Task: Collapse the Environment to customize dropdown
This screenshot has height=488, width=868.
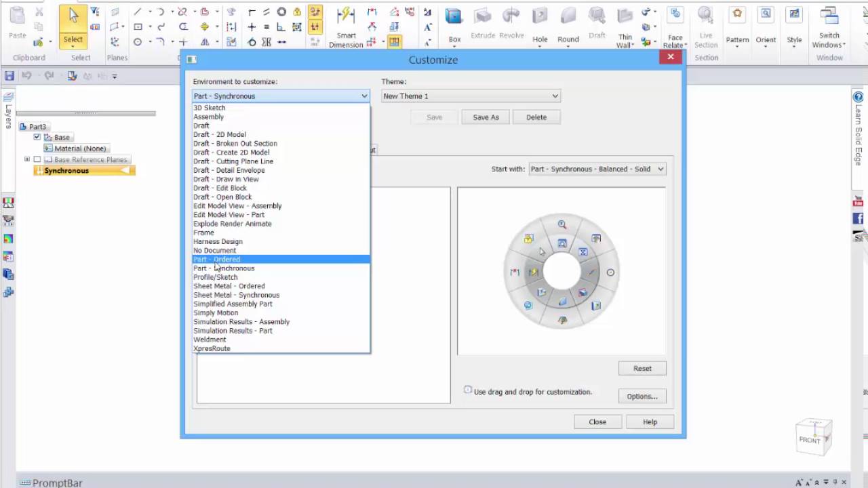Action: pos(364,96)
